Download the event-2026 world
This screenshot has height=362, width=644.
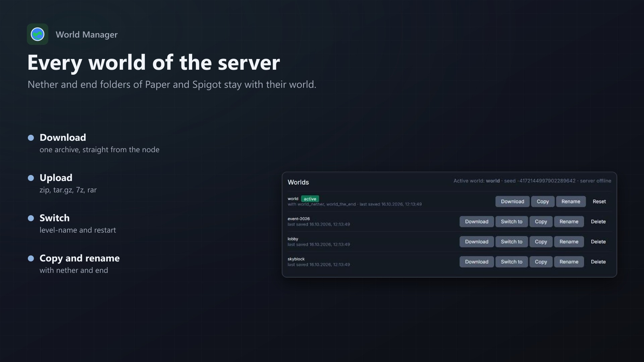click(x=476, y=222)
